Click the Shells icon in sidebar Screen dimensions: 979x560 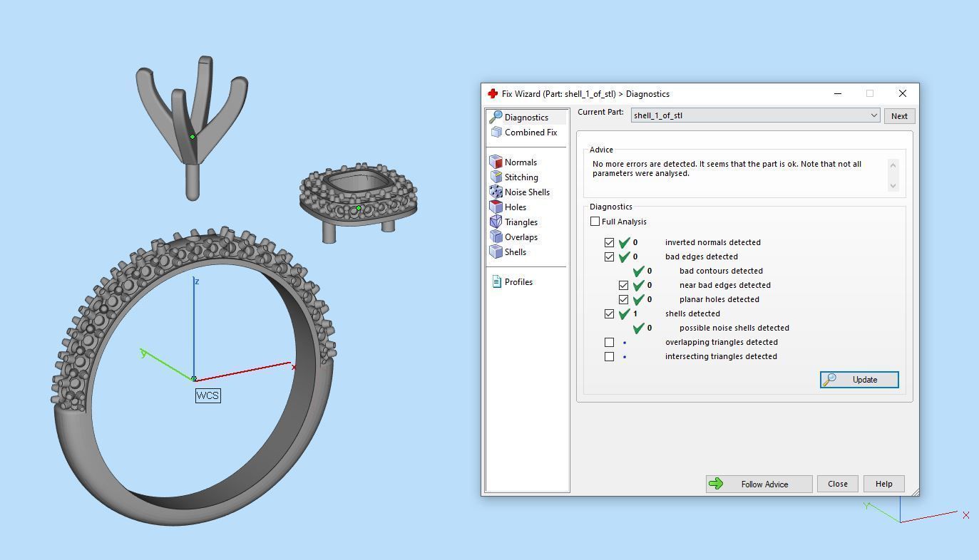coord(496,252)
